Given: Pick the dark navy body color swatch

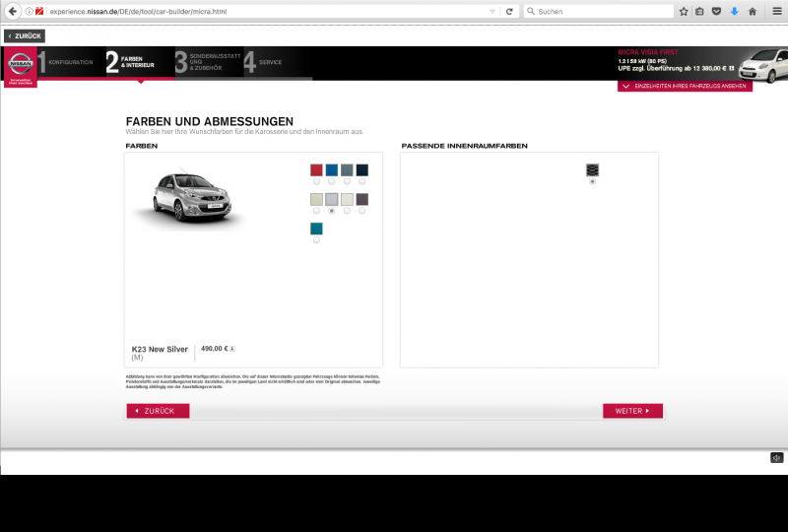Looking at the screenshot, I should click(361, 170).
